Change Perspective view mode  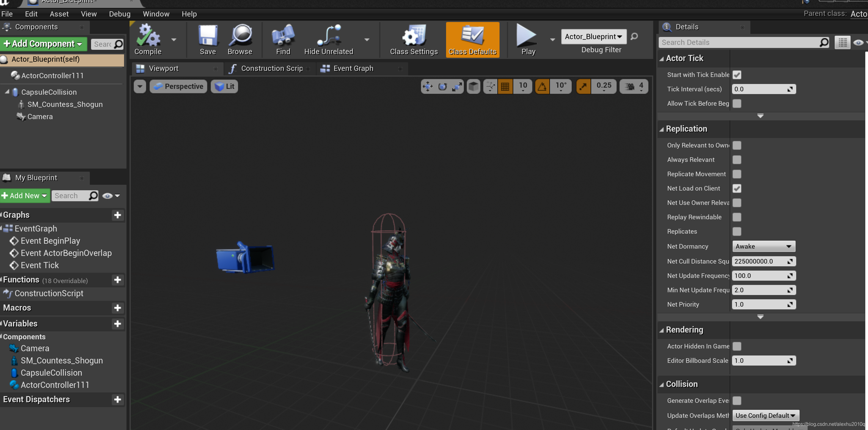tap(178, 86)
